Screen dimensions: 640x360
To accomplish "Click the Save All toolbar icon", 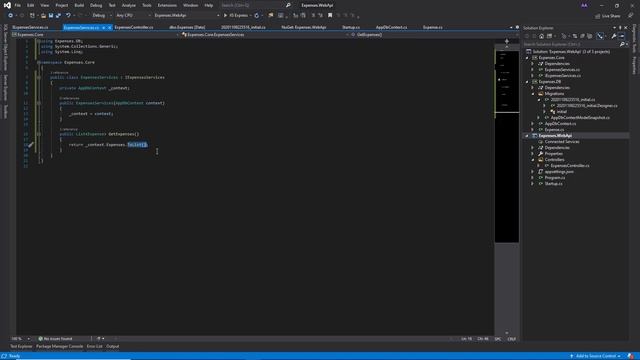I will click(x=58, y=16).
